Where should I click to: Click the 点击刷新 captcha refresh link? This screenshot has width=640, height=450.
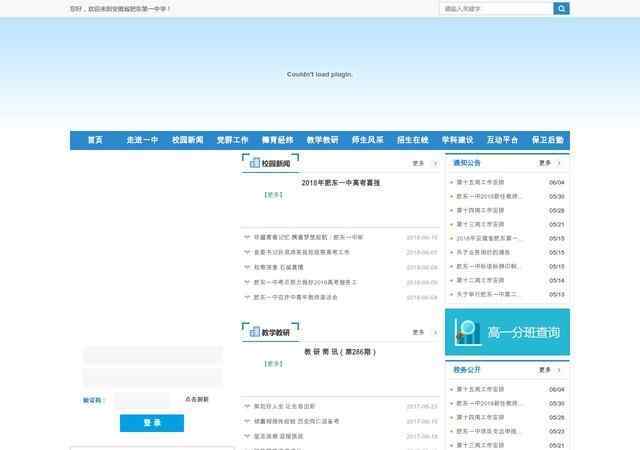coord(197,400)
